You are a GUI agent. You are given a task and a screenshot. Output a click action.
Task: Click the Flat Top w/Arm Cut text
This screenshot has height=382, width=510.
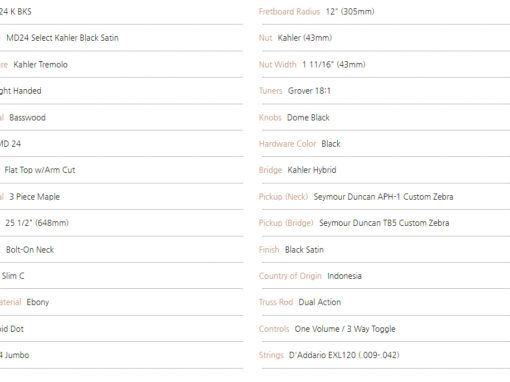[x=40, y=170]
